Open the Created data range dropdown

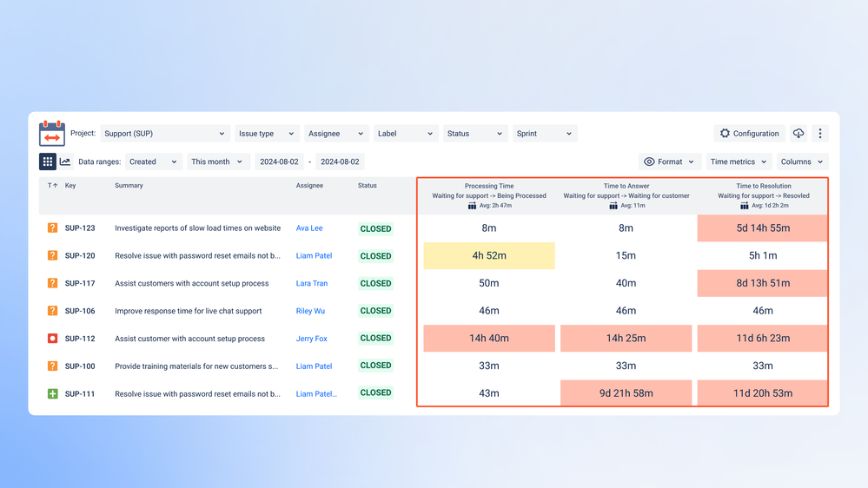point(153,162)
